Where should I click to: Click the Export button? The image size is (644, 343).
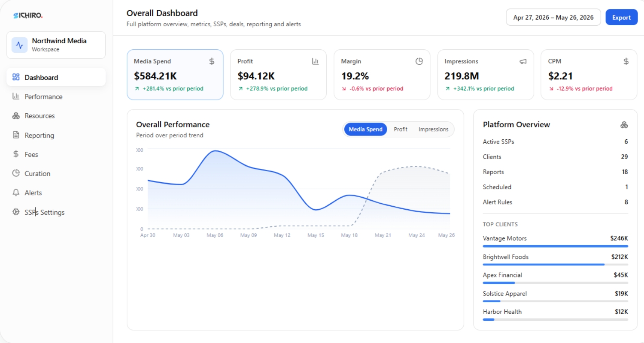pyautogui.click(x=621, y=18)
